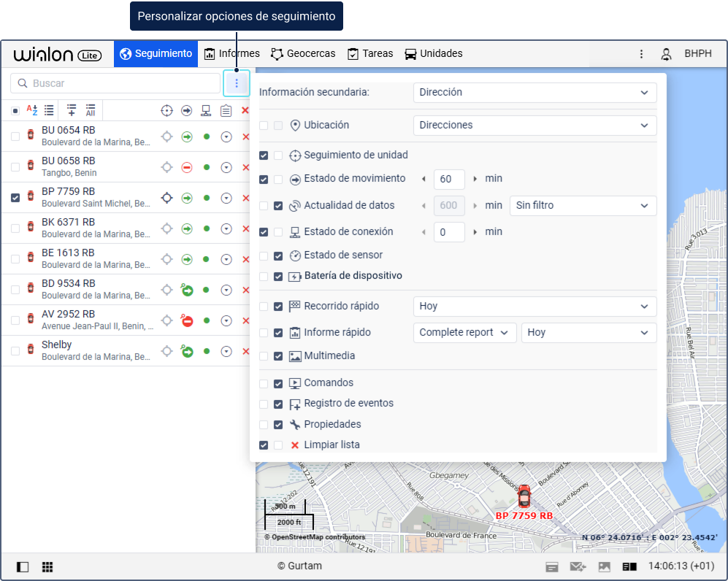Open top bar three-dot more menu
The width and height of the screenshot is (728, 581).
tap(641, 54)
